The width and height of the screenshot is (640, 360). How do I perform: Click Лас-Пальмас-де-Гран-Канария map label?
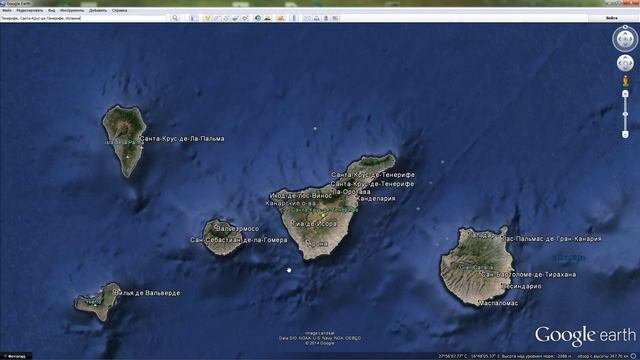pos(553,238)
